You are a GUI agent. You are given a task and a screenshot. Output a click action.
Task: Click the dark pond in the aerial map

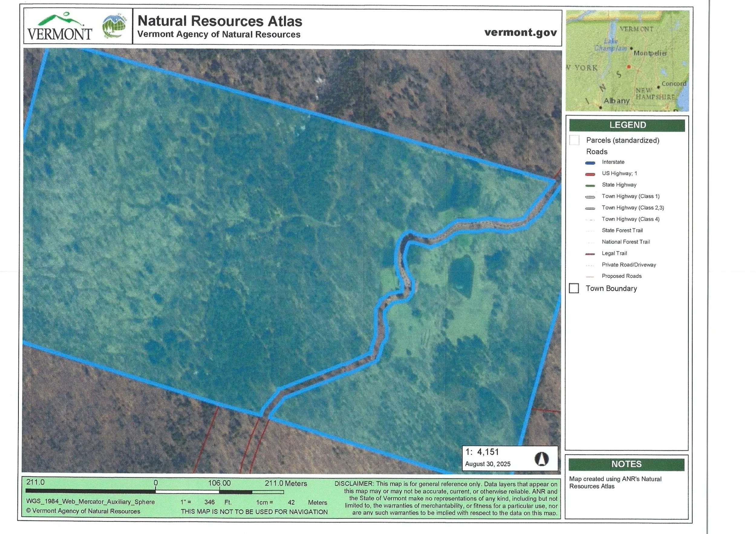coord(461,275)
